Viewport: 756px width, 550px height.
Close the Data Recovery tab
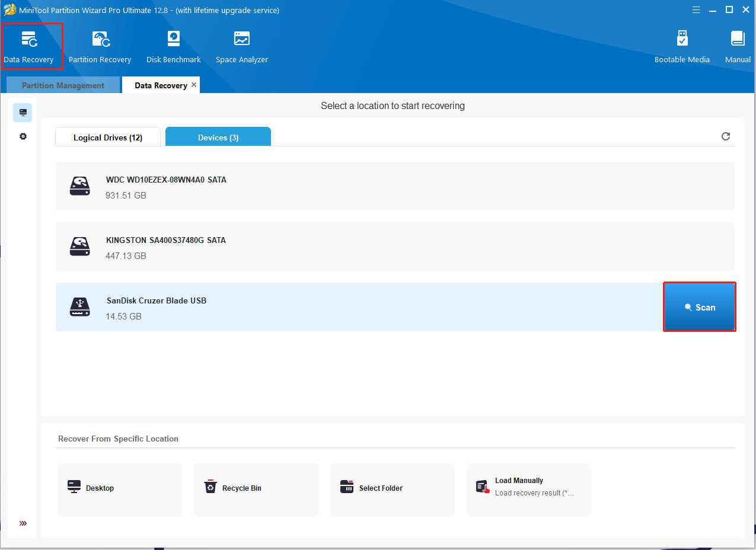click(194, 85)
